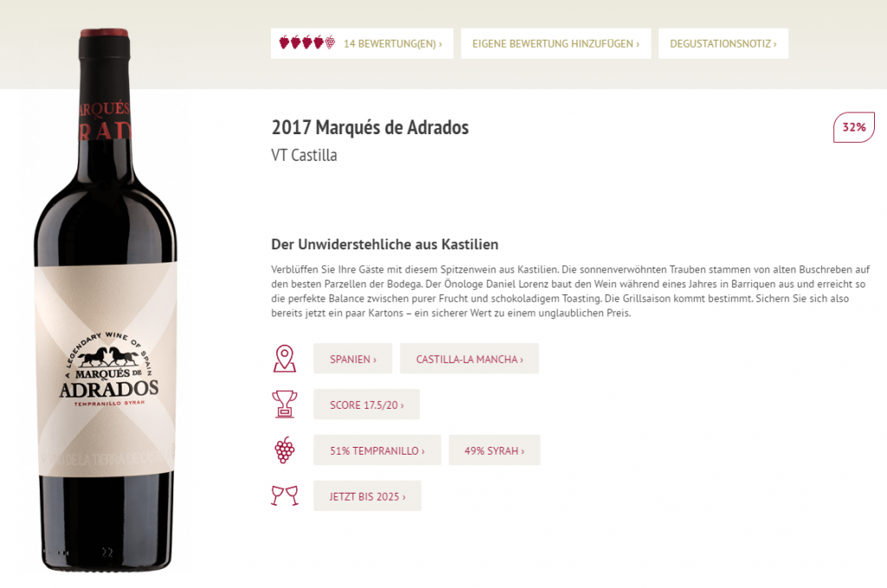Viewport: 887px width, 588px height.
Task: Select the Spanien country tag
Action: (x=353, y=359)
